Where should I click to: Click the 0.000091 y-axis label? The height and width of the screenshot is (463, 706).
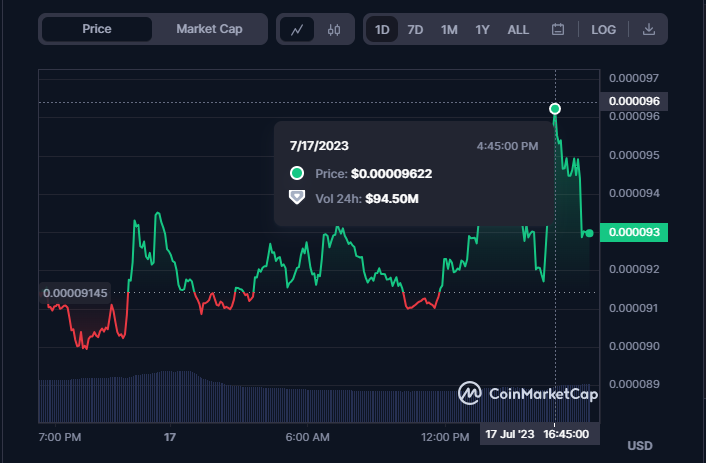click(634, 308)
